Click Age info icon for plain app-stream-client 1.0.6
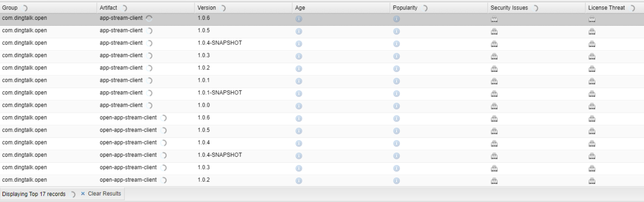Image resolution: width=644 pixels, height=202 pixels. (x=299, y=19)
